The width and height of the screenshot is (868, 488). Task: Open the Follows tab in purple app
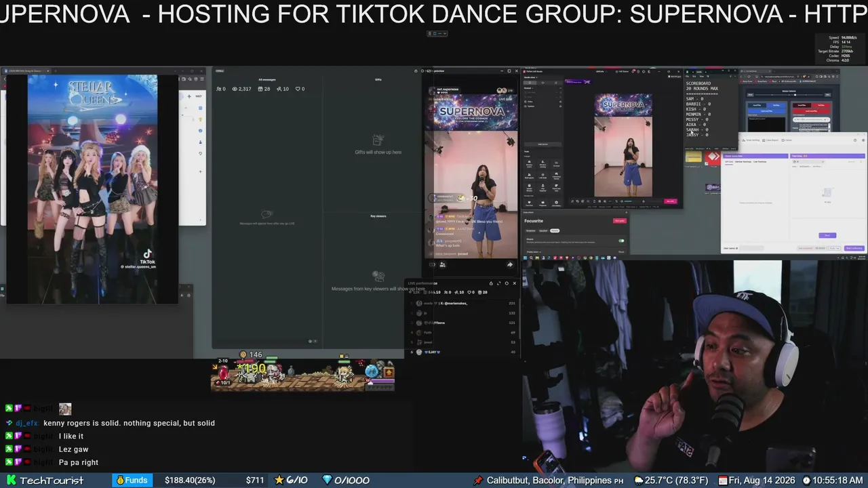point(787,140)
